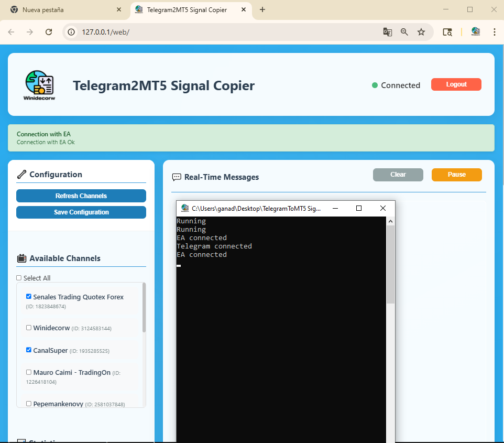
Task: Check the Winidecorw channel checkbox
Action: pos(29,328)
